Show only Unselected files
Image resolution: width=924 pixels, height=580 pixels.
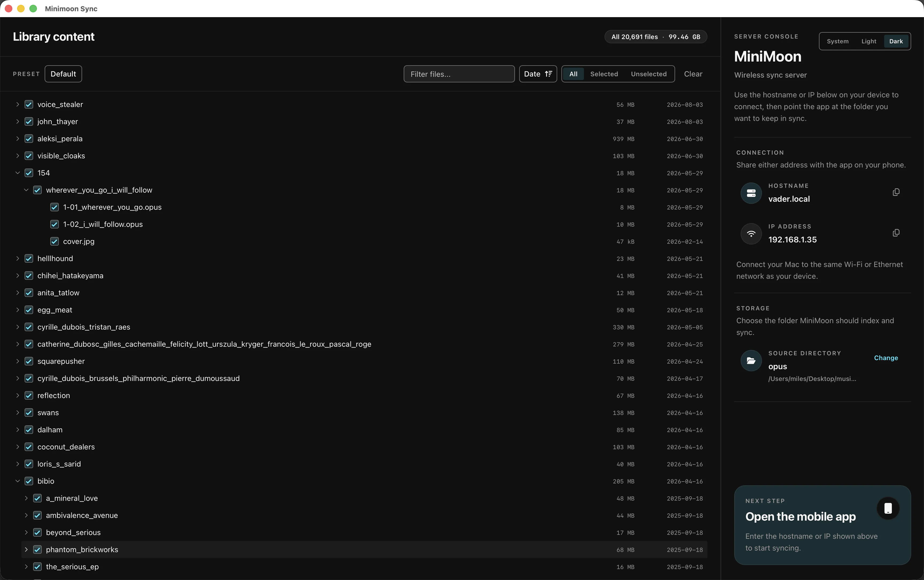pyautogui.click(x=648, y=74)
